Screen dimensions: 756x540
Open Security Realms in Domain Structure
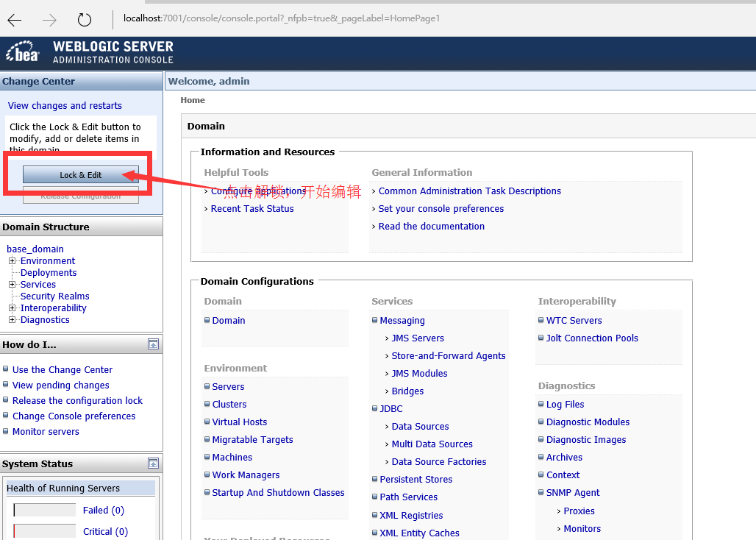click(x=54, y=296)
